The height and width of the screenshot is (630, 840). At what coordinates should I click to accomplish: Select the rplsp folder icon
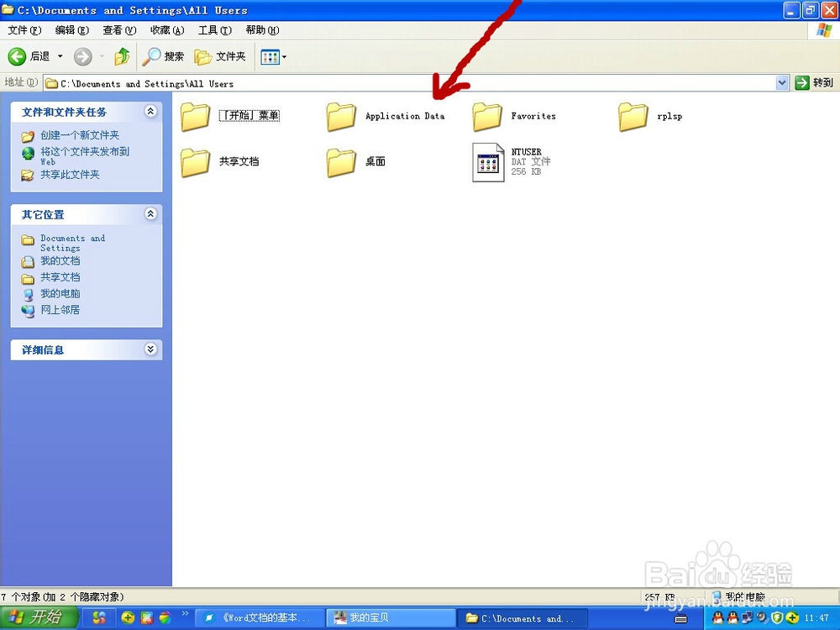click(x=633, y=116)
